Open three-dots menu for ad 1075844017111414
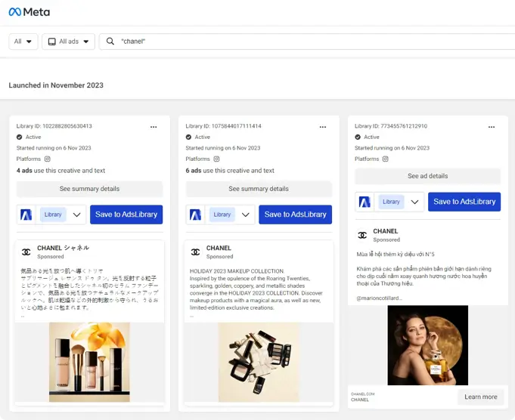Image resolution: width=515 pixels, height=420 pixels. coord(323,127)
